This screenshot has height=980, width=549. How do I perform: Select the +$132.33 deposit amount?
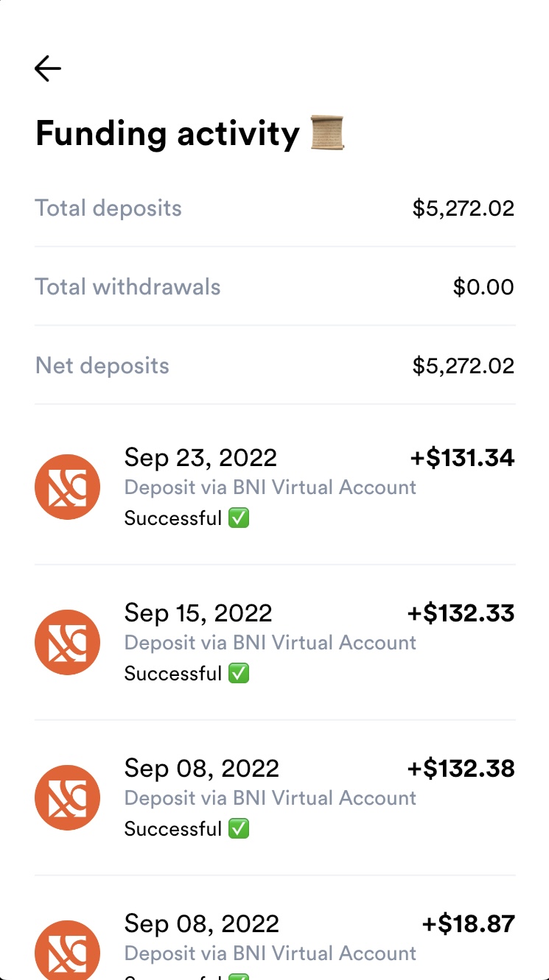461,613
